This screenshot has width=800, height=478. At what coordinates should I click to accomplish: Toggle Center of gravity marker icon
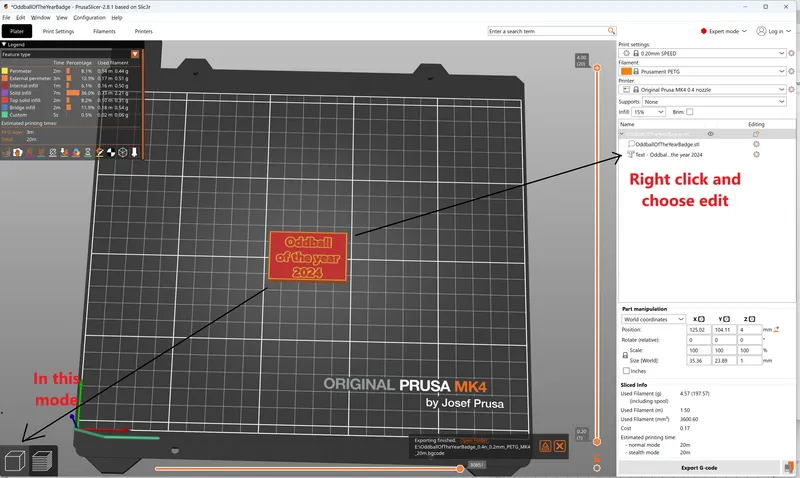(x=111, y=153)
